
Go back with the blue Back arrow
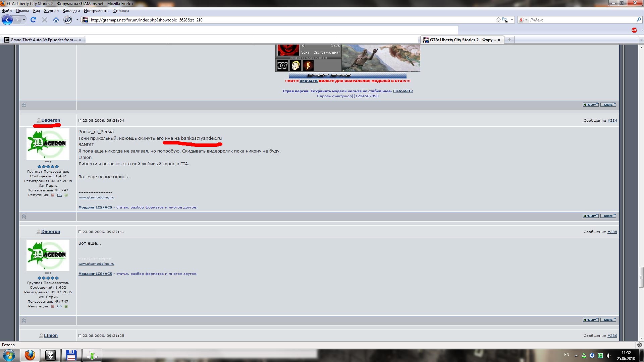click(x=7, y=20)
